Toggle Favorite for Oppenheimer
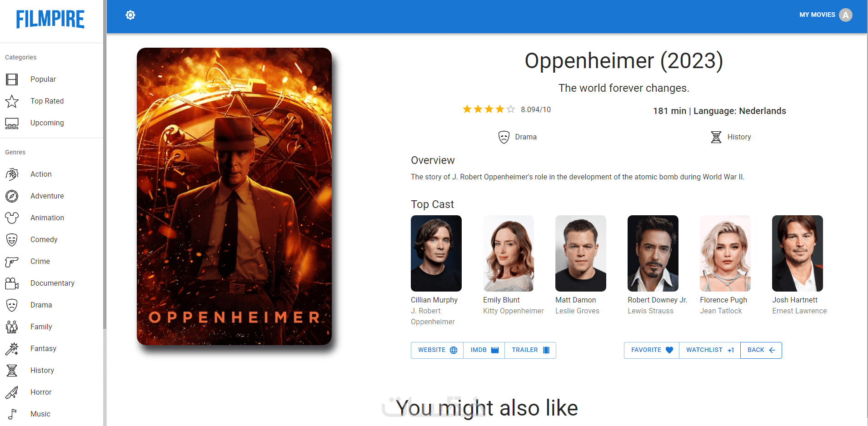868x426 pixels. click(x=652, y=350)
